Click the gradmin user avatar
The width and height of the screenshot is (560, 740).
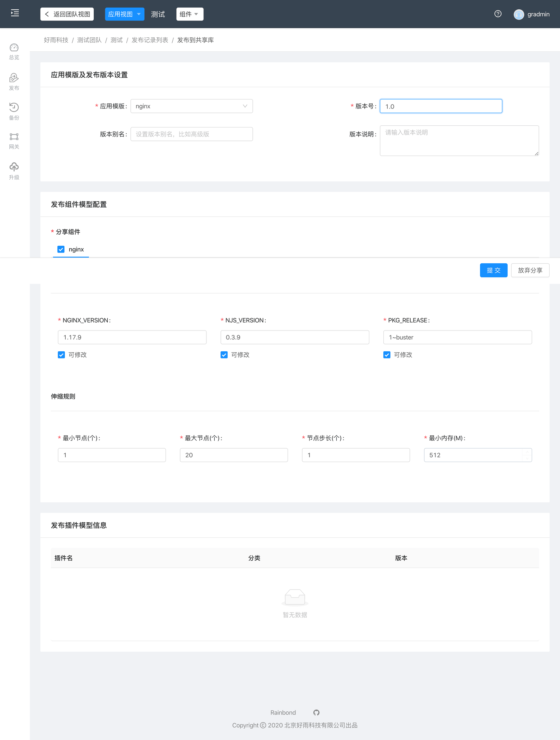(x=519, y=14)
